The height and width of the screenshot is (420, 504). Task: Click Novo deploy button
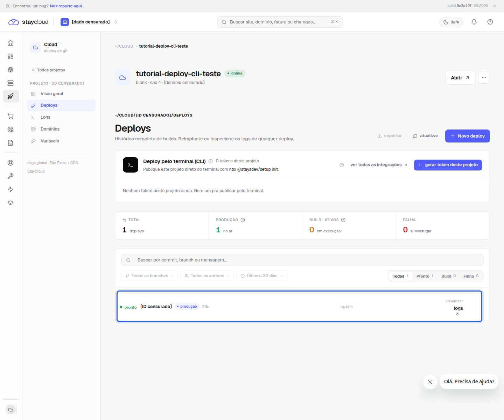[468, 136]
